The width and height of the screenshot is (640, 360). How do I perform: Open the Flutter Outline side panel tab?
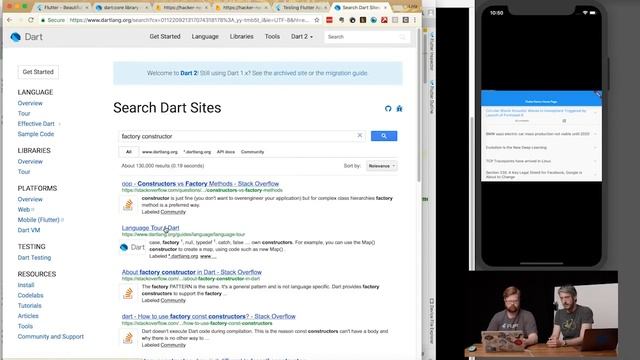[432, 97]
